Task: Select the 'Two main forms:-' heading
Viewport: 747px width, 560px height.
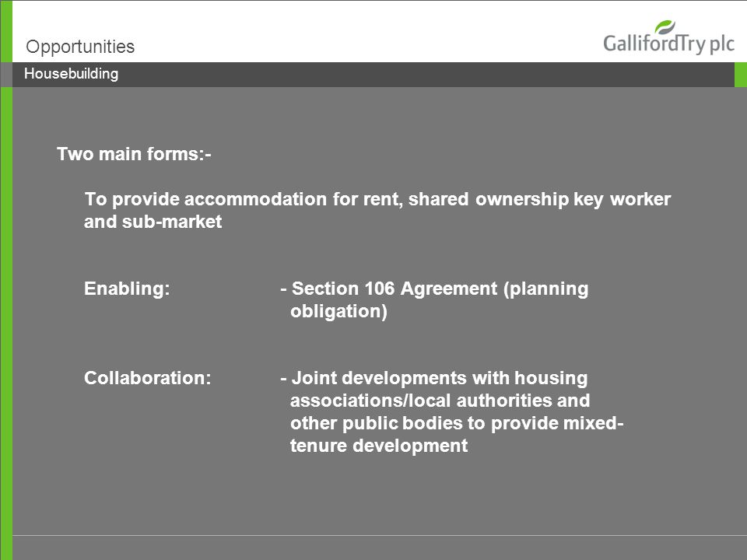Action: coord(134,154)
